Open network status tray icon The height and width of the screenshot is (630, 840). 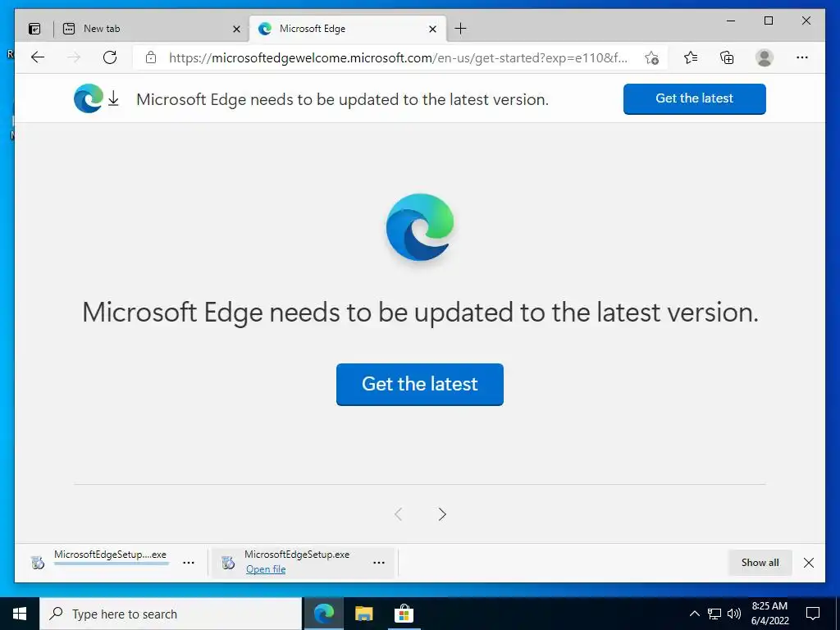(x=714, y=614)
